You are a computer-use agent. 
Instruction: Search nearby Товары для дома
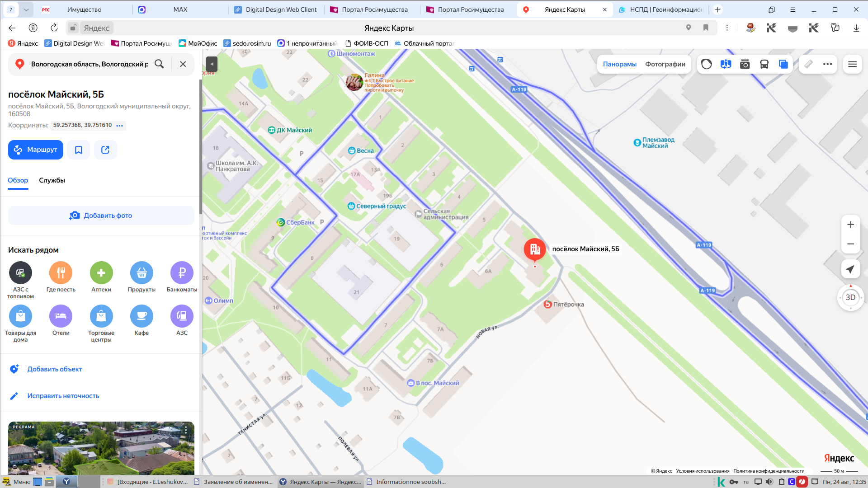[20, 324]
